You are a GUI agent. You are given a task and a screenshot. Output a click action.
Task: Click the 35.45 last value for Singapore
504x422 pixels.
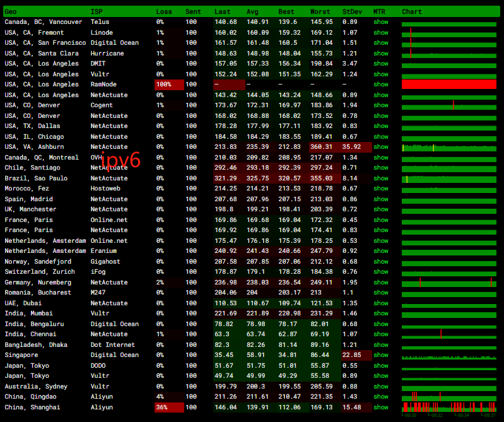point(224,355)
